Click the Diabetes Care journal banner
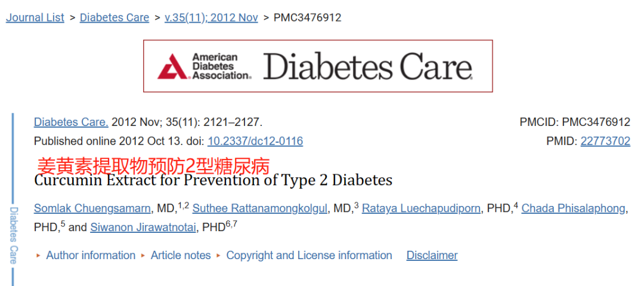 click(318, 66)
